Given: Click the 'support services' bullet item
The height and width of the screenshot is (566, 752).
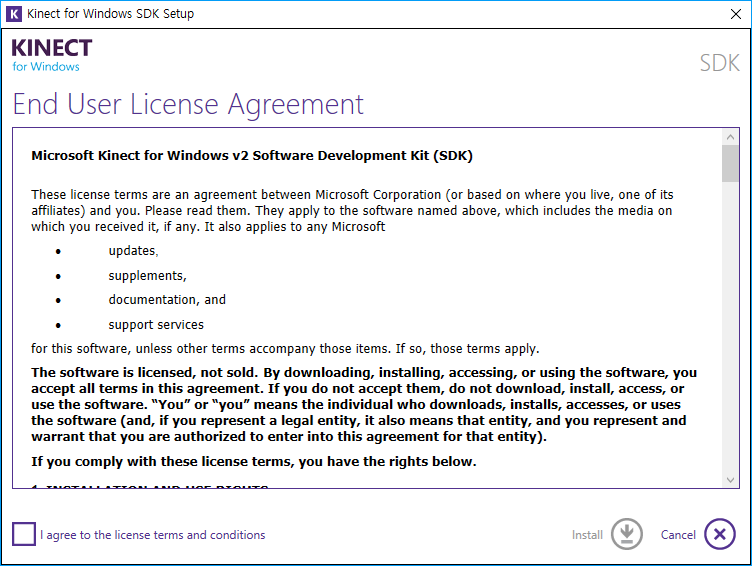Looking at the screenshot, I should (156, 325).
